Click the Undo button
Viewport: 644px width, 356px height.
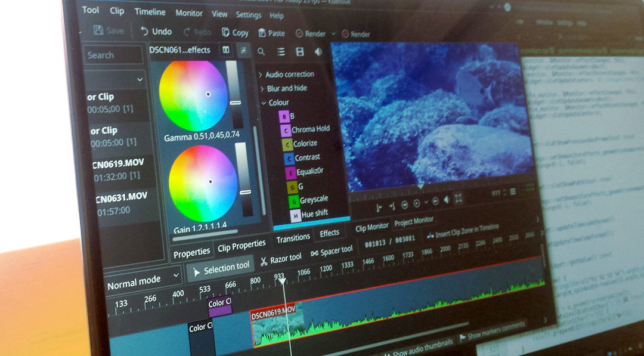click(x=156, y=32)
